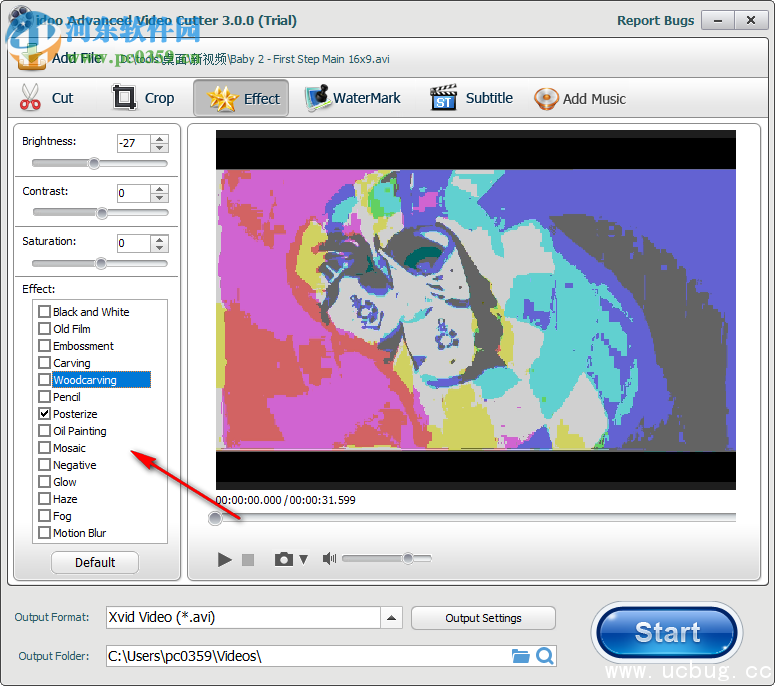Enable the Black and White effect
The image size is (775, 686).
pyautogui.click(x=44, y=312)
